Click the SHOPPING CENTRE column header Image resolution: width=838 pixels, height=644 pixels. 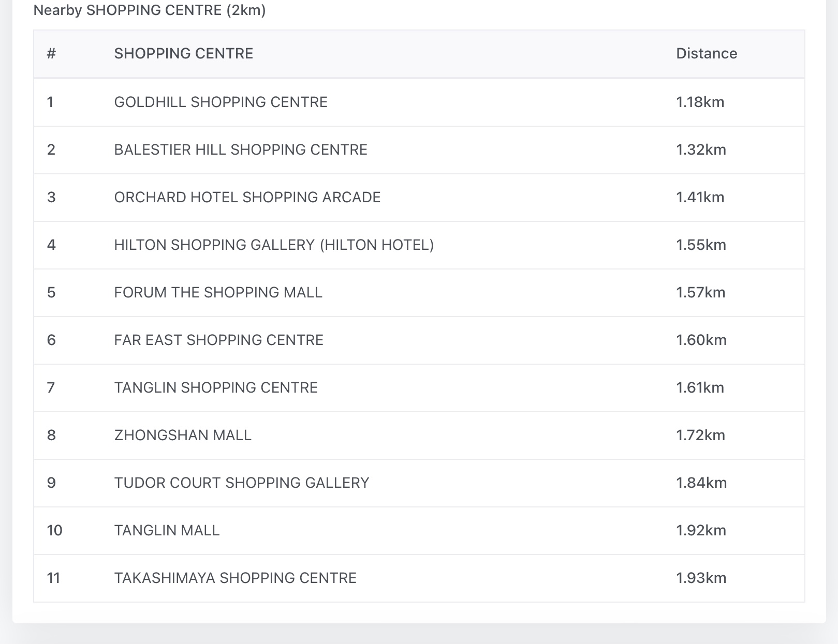(x=183, y=54)
